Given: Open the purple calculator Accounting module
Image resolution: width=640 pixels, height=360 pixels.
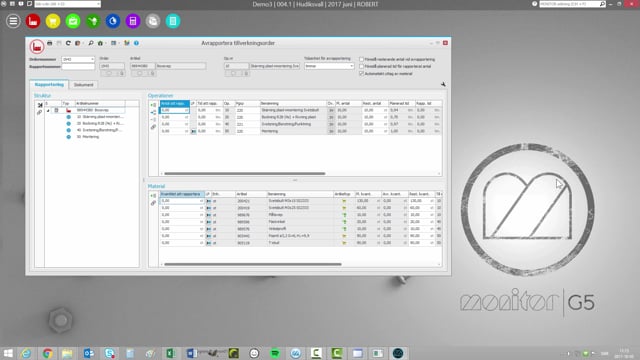Looking at the screenshot, I should point(133,21).
